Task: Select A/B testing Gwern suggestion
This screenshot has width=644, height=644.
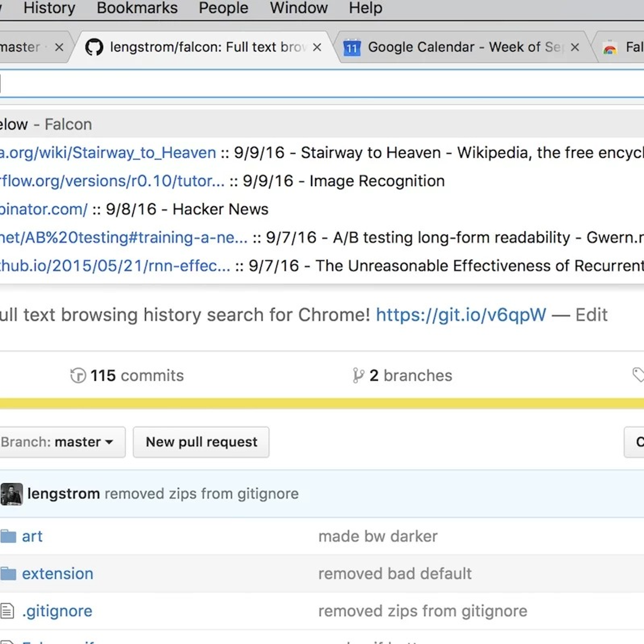Action: (x=322, y=237)
